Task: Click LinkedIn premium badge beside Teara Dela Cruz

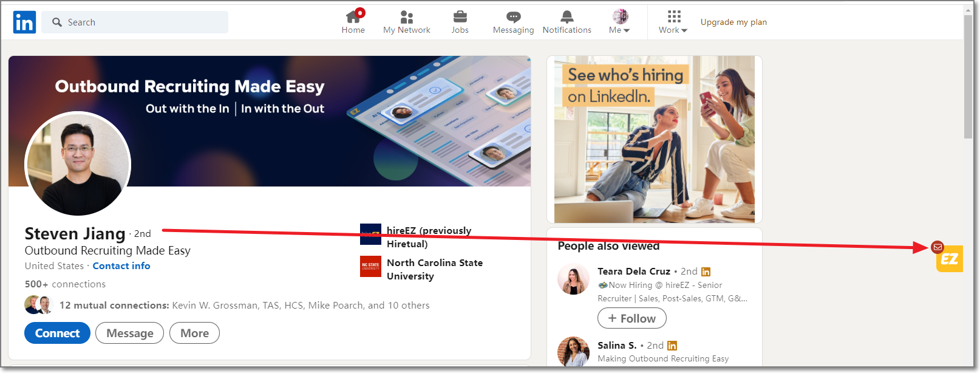Action: (706, 272)
